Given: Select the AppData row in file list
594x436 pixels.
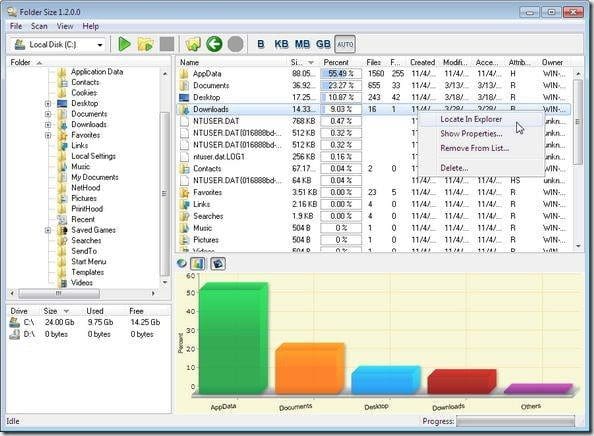Looking at the screenshot, I should coord(374,73).
